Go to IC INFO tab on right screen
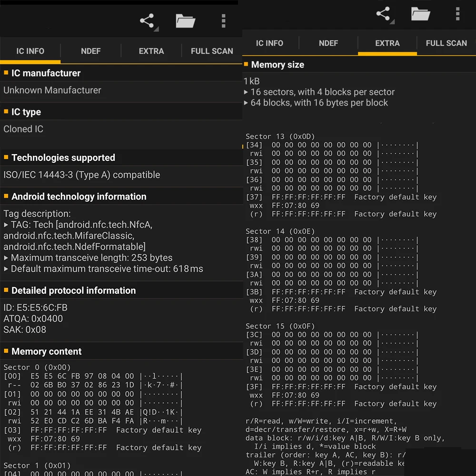Screen dimensions: 476x476 tap(269, 43)
